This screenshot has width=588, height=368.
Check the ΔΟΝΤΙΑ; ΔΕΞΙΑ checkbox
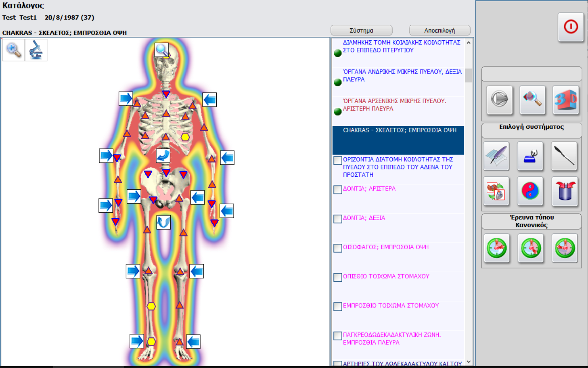pos(338,219)
